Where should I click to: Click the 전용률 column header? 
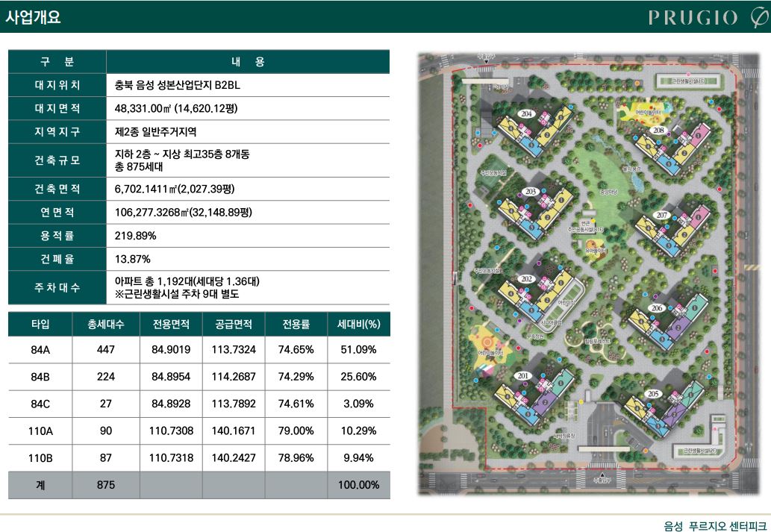click(296, 324)
